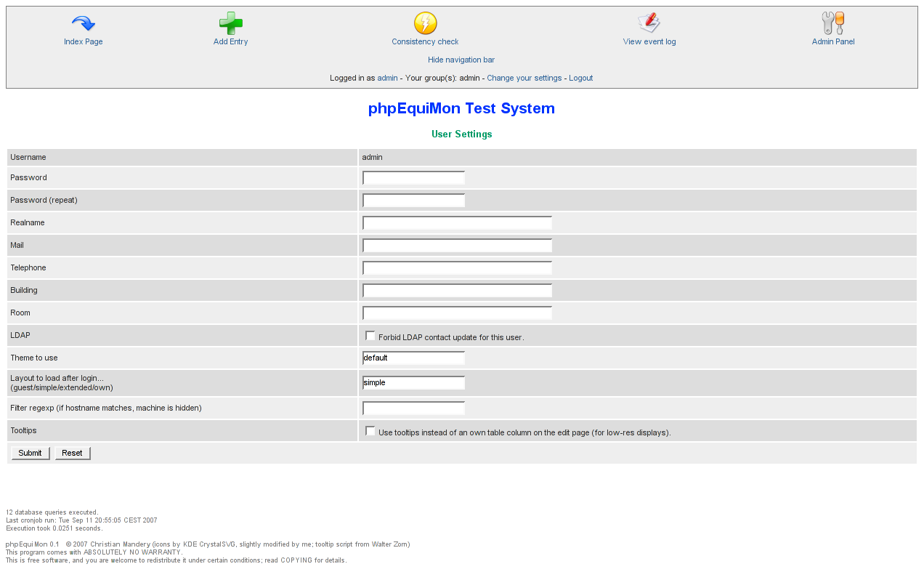Screen dimensions: 924x572
Task: Click the admin username link
Action: [x=387, y=78]
